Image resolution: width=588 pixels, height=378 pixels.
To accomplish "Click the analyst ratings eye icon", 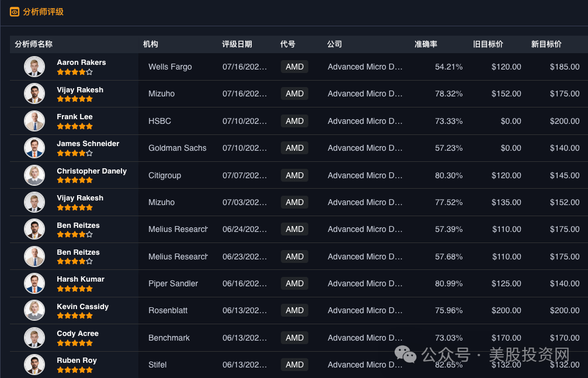I will (x=14, y=12).
